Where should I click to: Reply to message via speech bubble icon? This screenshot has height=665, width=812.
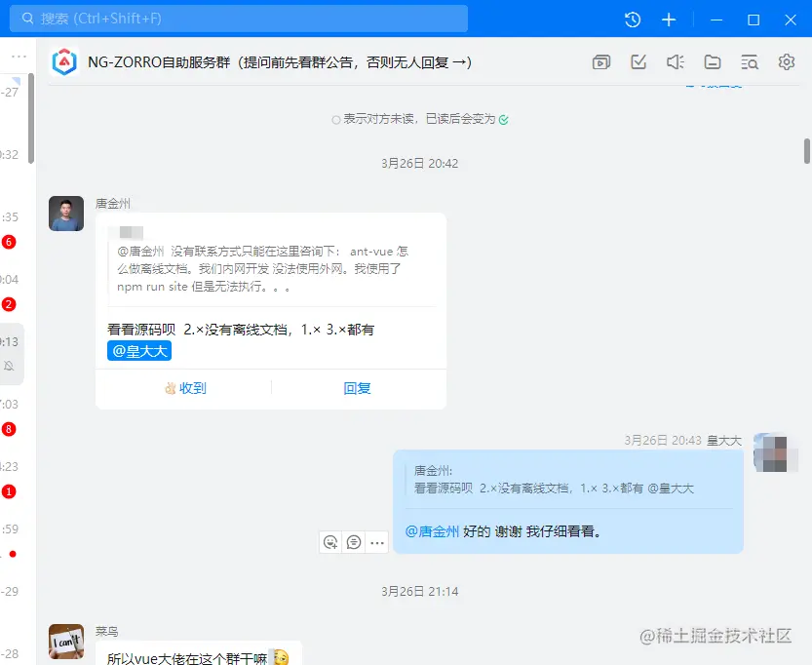pos(354,542)
